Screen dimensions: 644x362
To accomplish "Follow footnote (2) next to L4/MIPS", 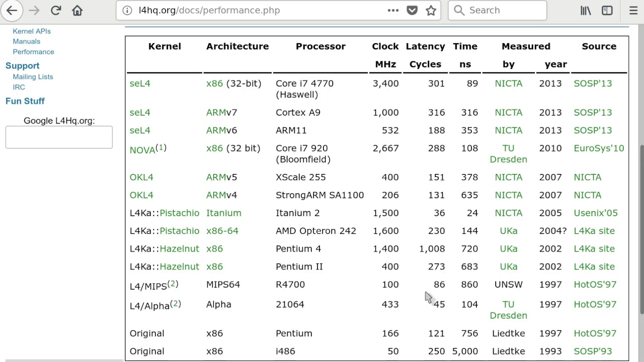I will coord(173,284).
